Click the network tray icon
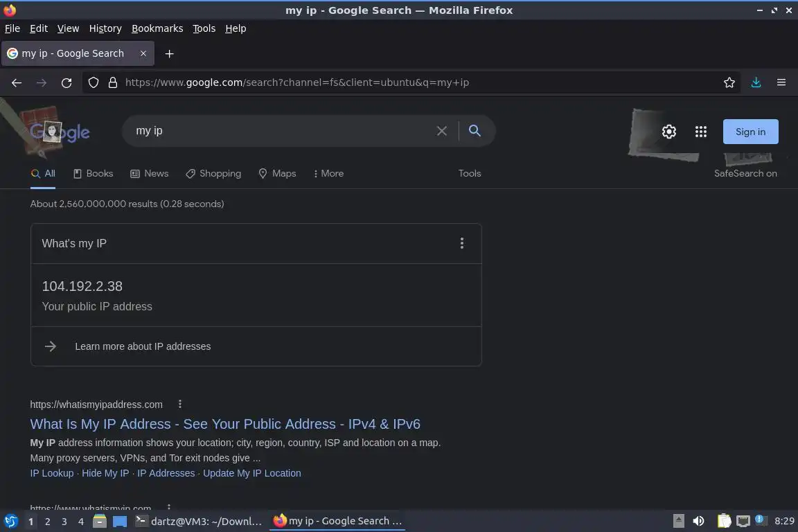798x532 pixels. tap(743, 521)
